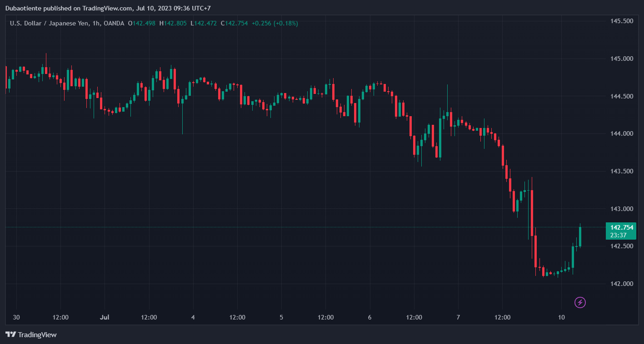Image resolution: width=644 pixels, height=344 pixels.
Task: Click the latest green candle on chart
Action: (580, 237)
